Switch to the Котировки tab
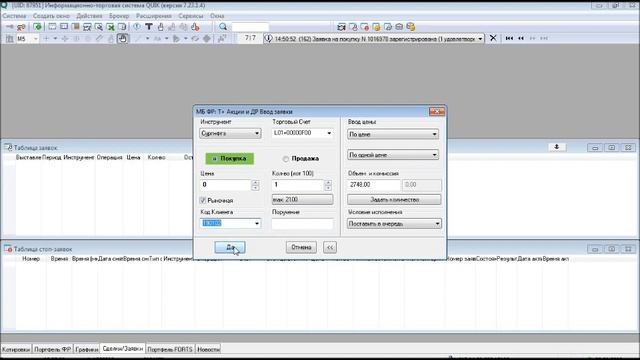The image size is (640, 360). click(16, 349)
